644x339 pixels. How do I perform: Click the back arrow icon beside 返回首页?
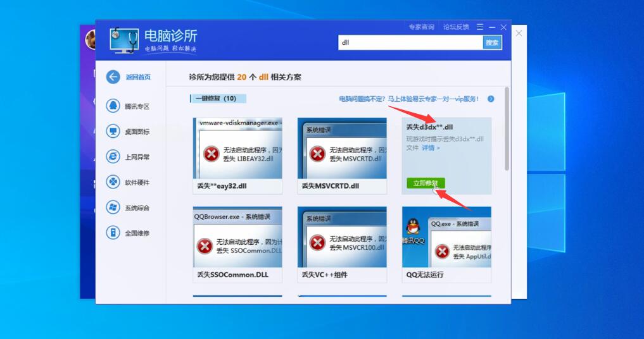point(113,77)
